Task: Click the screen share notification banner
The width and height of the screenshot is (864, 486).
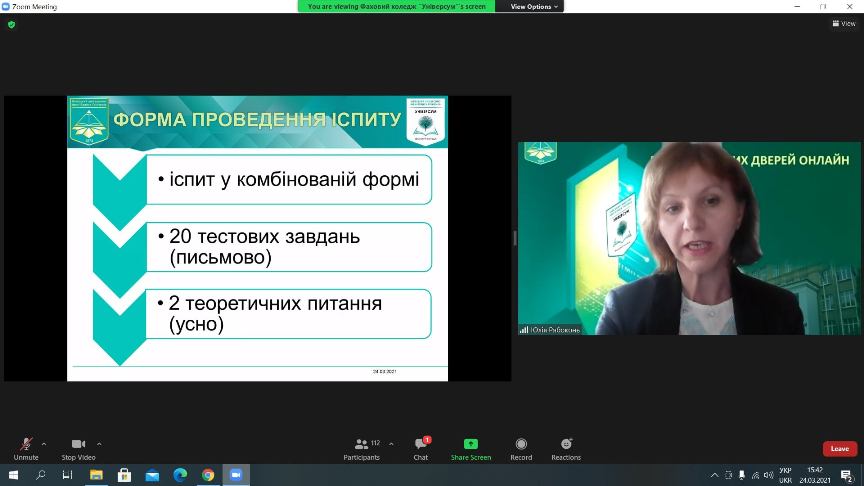Action: [x=396, y=7]
